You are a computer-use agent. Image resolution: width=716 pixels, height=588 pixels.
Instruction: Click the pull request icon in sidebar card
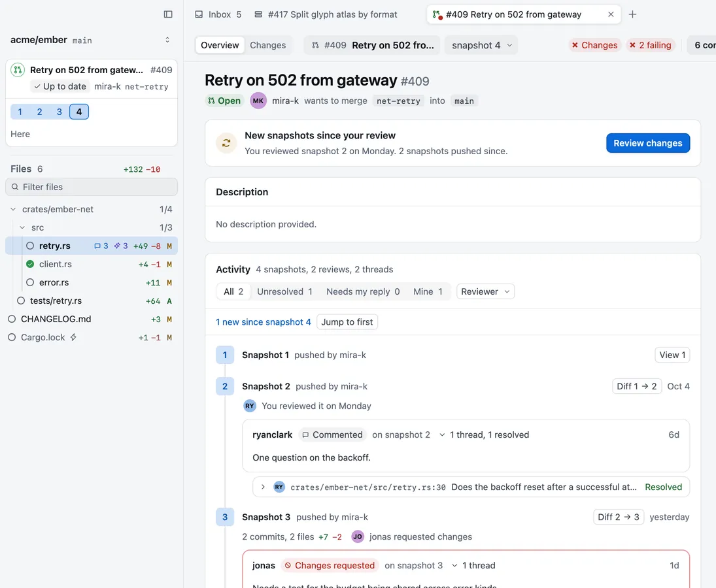tap(18, 70)
